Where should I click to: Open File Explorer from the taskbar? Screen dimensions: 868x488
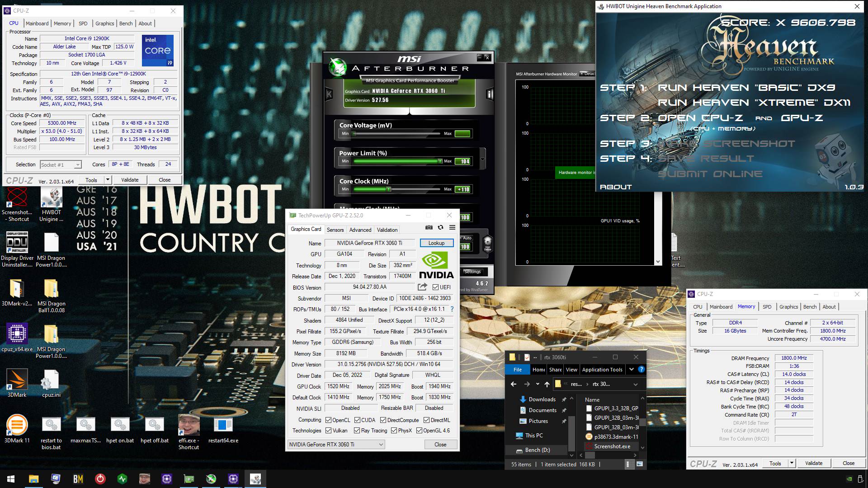[x=33, y=479]
